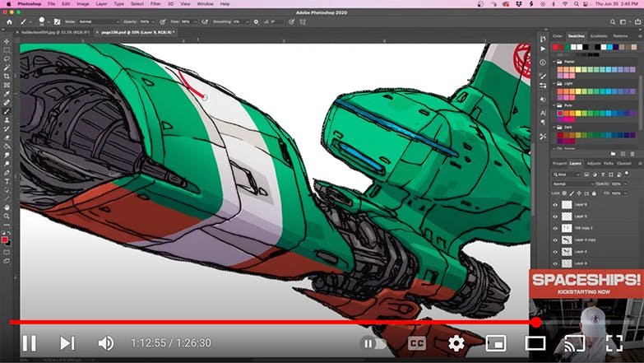
Task: Switch to YouTube theater mode
Action: tap(535, 343)
